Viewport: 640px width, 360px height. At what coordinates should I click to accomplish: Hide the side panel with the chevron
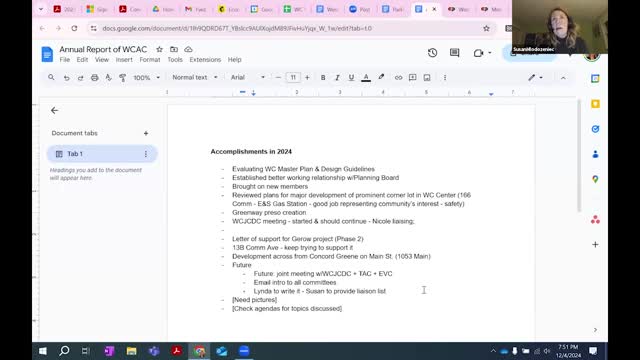(x=595, y=330)
